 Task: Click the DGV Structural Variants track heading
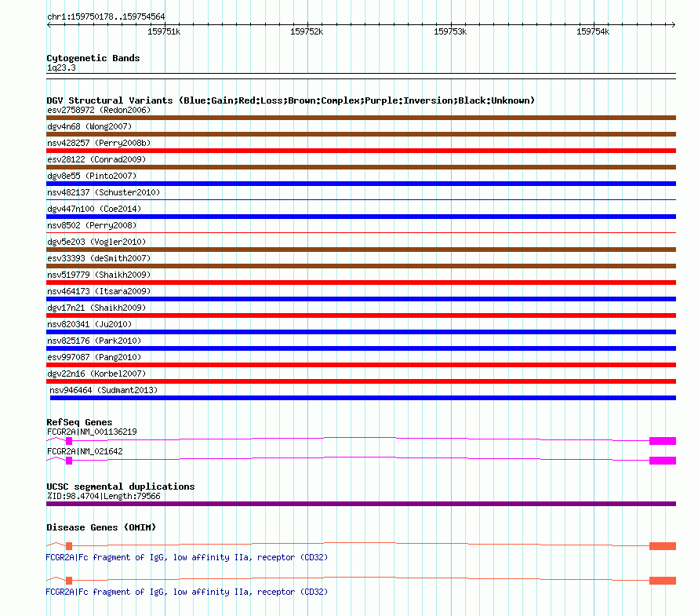(x=291, y=100)
